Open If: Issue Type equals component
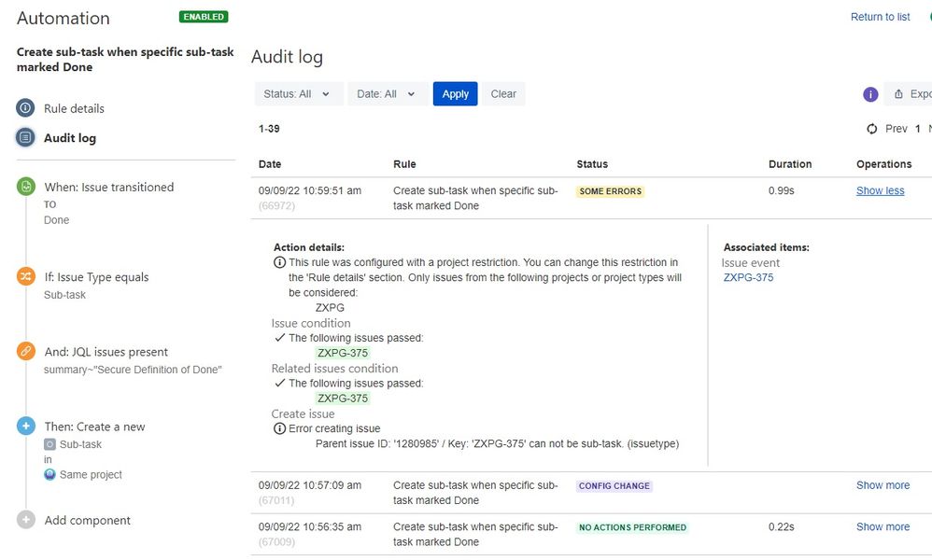 pos(96,277)
